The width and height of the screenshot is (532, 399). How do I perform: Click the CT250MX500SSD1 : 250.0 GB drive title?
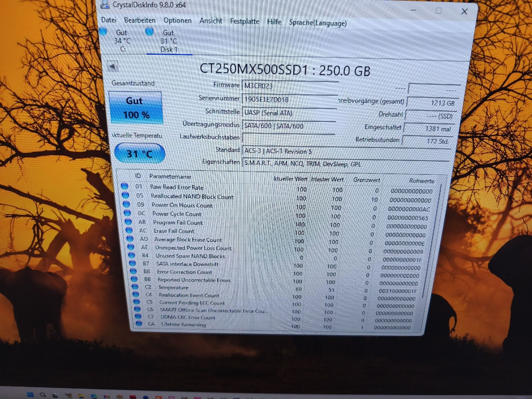[x=285, y=70]
